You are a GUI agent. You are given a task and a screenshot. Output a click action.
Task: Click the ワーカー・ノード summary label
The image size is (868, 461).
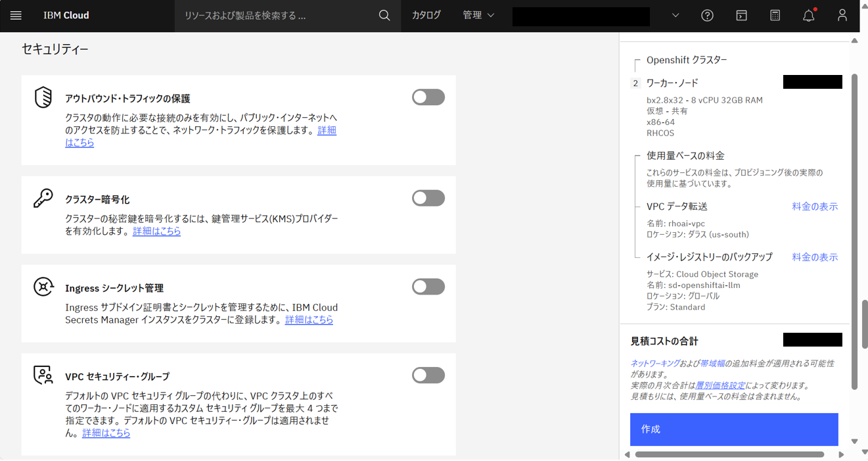coord(672,84)
